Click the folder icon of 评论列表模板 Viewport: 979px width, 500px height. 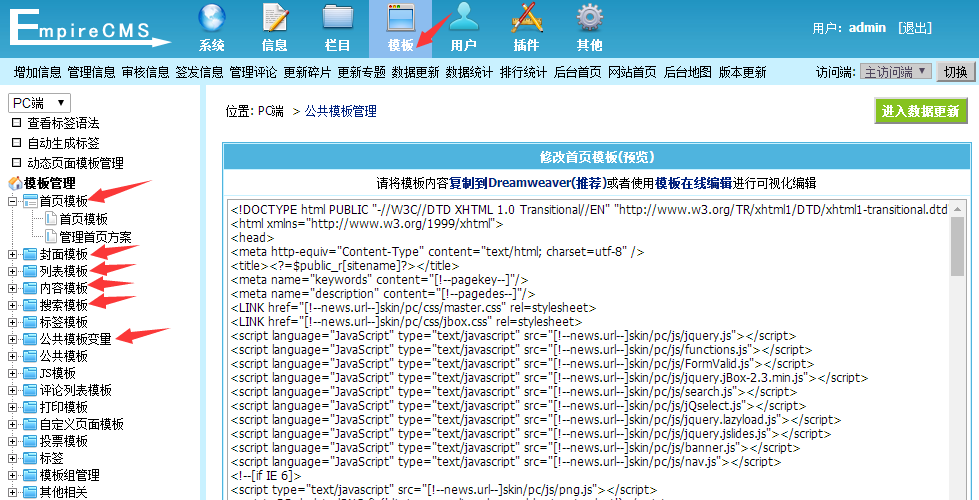[x=29, y=391]
